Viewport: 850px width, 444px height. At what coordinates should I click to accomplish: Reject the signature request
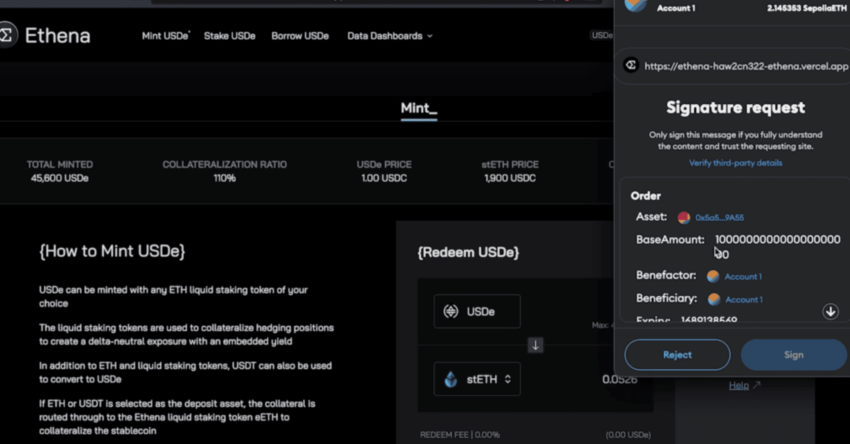point(677,355)
